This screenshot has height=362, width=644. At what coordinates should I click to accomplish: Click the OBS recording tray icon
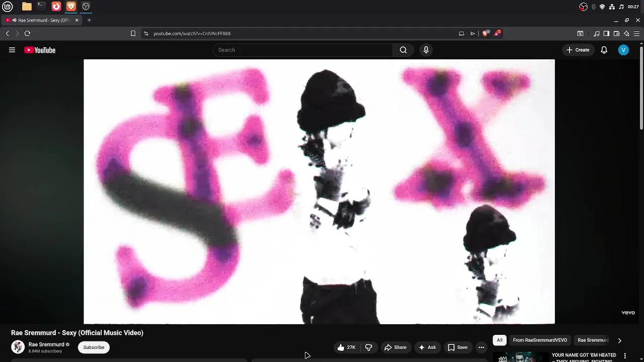coord(584,7)
